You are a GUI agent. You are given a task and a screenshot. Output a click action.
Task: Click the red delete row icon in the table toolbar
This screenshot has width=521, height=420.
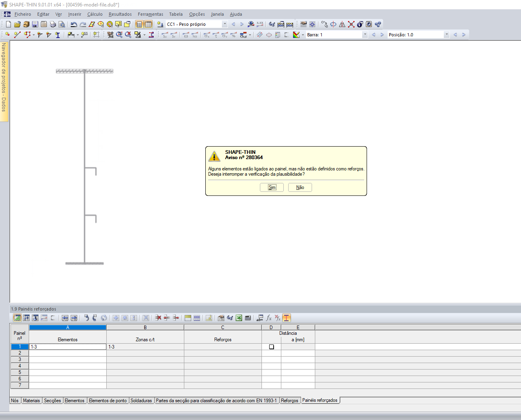[158, 318]
